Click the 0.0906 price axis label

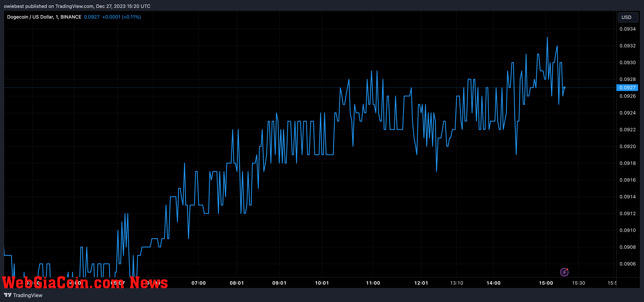tap(627, 264)
